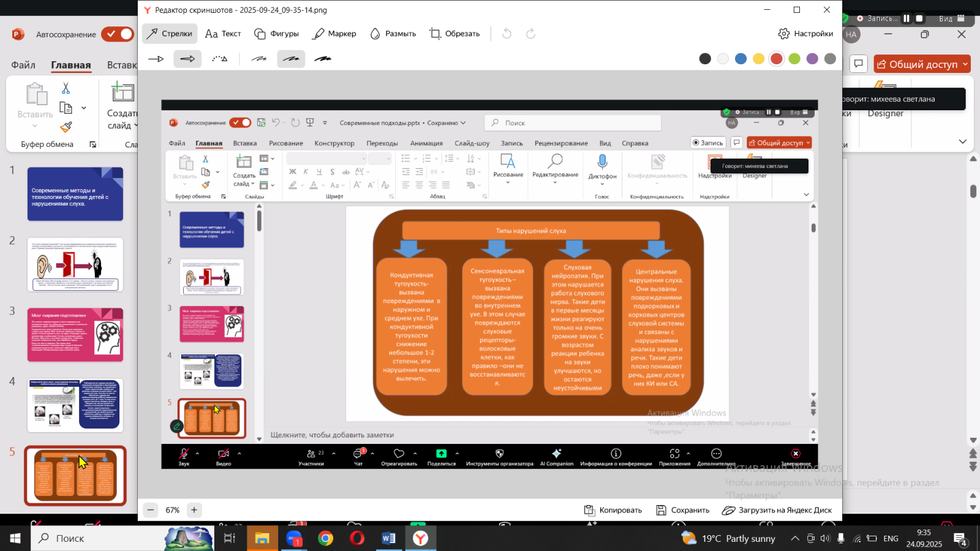Switch to the Главная ribbon tab

(x=71, y=65)
